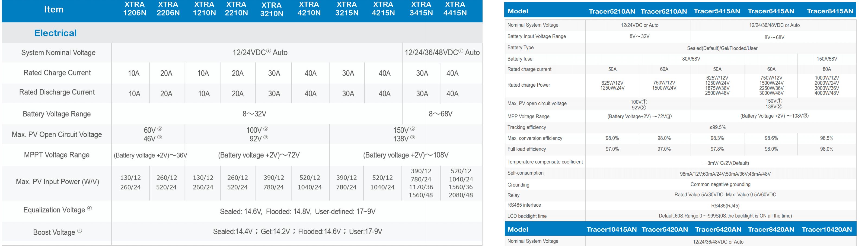Image resolution: width=868 pixels, height=246 pixels.
Task: Select the 150A/58V battery fuse cell
Action: pos(826,59)
